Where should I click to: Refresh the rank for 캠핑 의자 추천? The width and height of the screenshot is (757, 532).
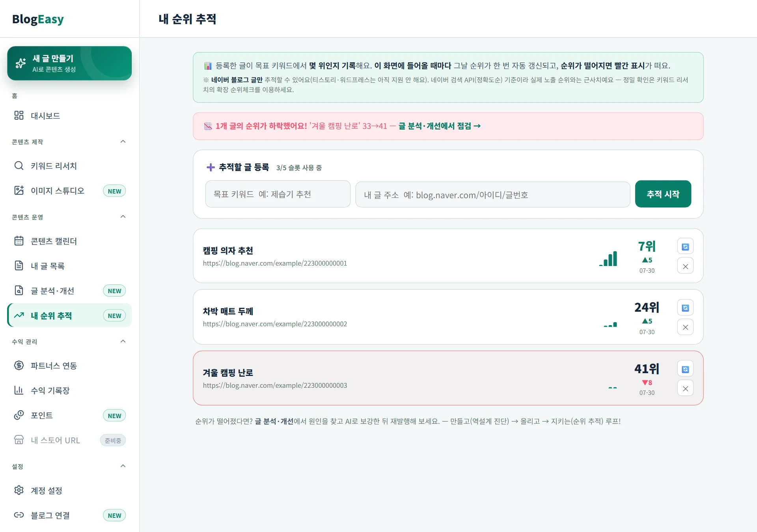(x=685, y=247)
